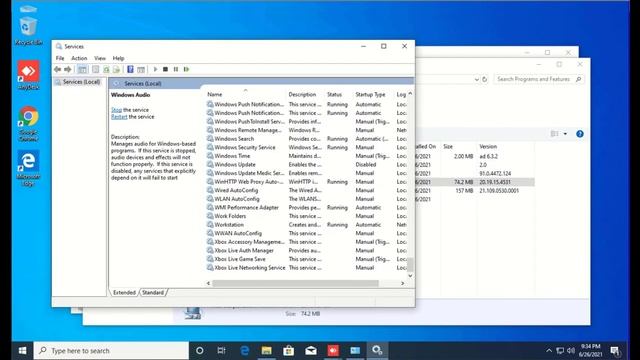The height and width of the screenshot is (360, 640).
Task: Open File Explorer from the taskbar
Action: click(267, 350)
